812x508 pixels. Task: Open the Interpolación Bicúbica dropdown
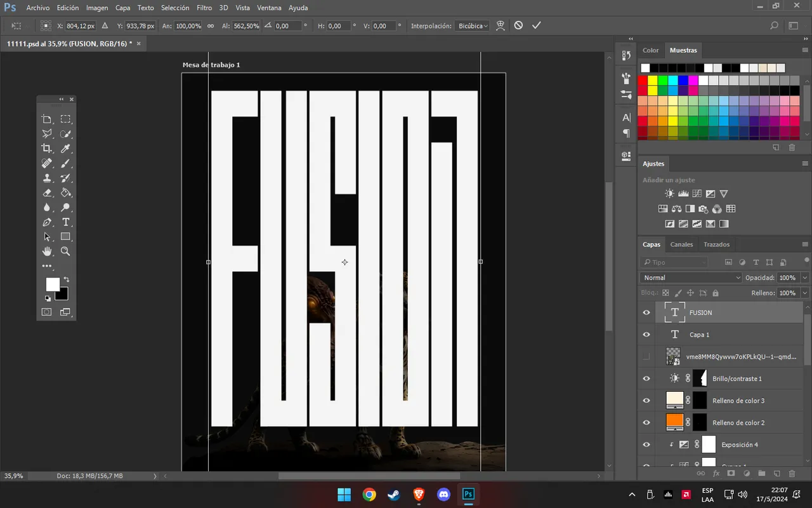tap(473, 26)
